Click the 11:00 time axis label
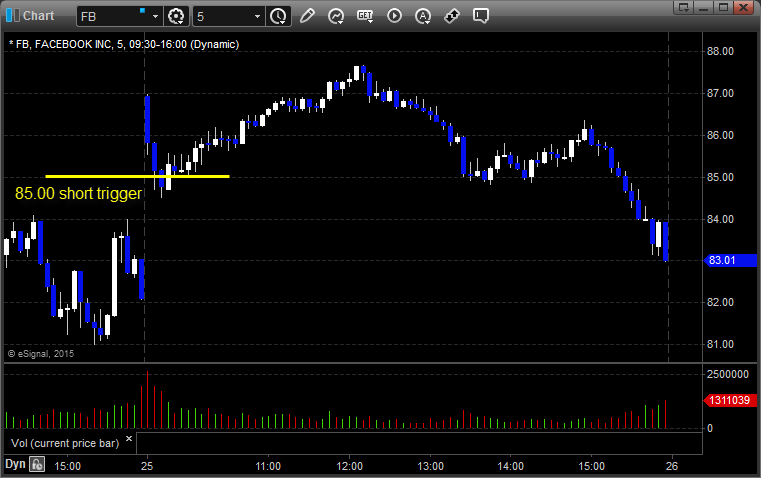The height and width of the screenshot is (478, 761). tap(268, 466)
